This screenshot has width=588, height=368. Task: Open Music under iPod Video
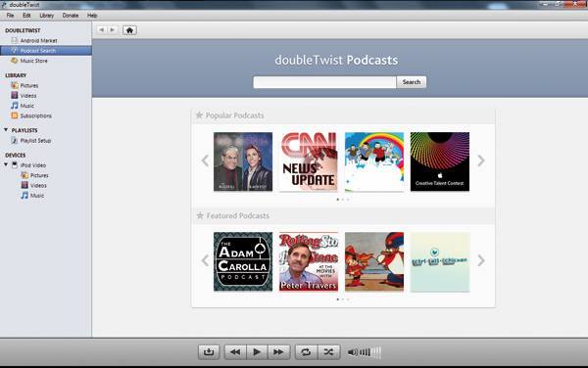point(37,196)
